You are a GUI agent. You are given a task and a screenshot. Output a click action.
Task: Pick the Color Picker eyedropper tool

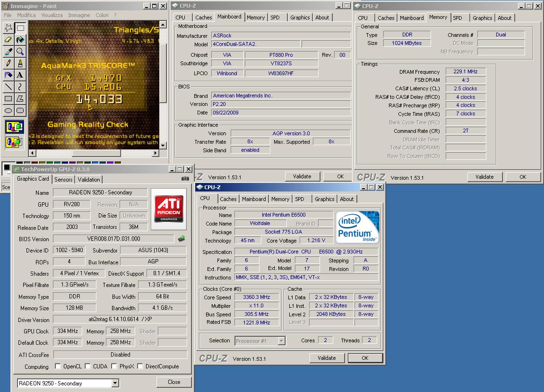point(9,52)
